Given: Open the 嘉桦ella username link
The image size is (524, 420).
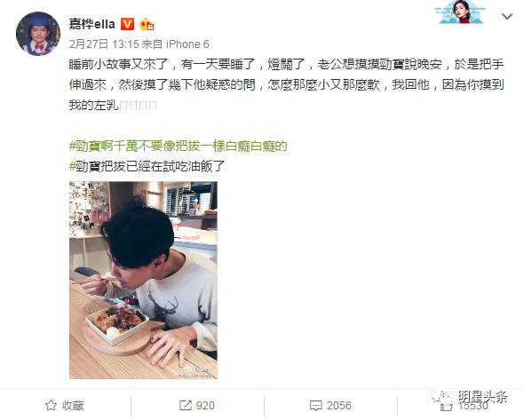Looking at the screenshot, I should 91,24.
